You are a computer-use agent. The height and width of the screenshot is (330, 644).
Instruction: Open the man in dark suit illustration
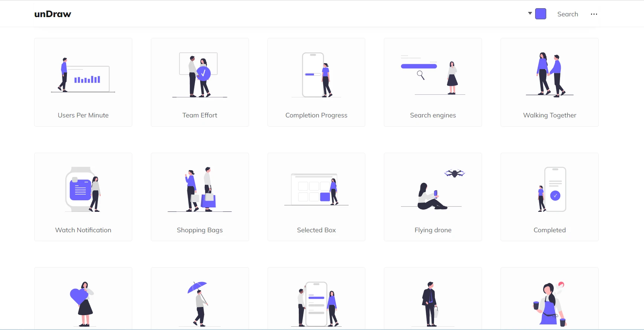(433, 298)
